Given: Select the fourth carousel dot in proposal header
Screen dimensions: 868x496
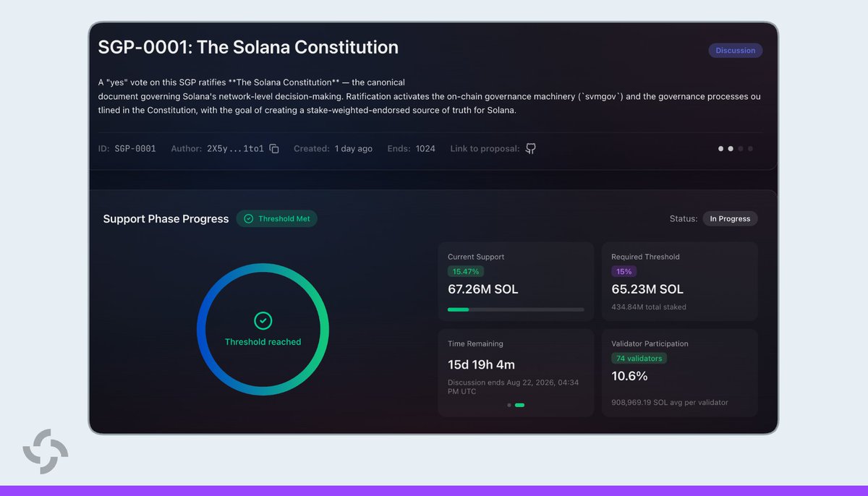Looking at the screenshot, I should tap(751, 148).
